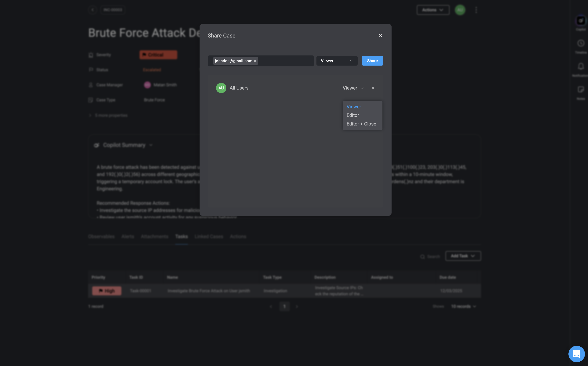This screenshot has width=588, height=366.
Task: Remove johndoe@gmail.com email chip
Action: pyautogui.click(x=255, y=61)
